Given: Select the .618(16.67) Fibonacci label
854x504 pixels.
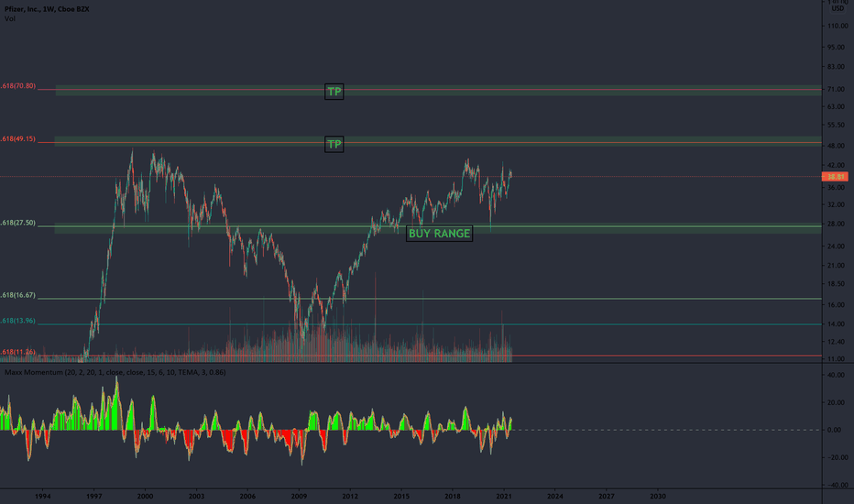Looking at the screenshot, I should coord(18,295).
